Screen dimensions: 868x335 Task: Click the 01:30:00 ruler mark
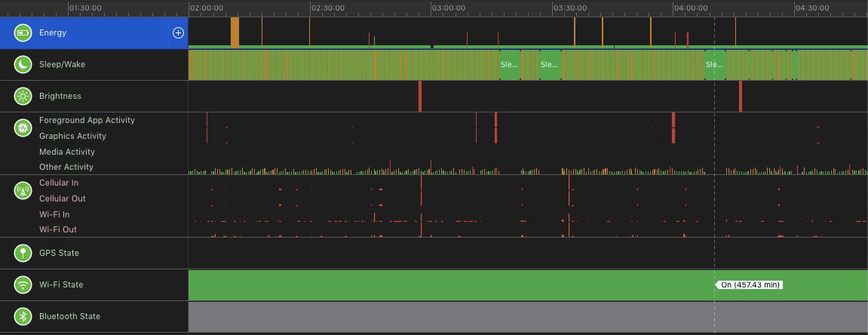(x=86, y=8)
